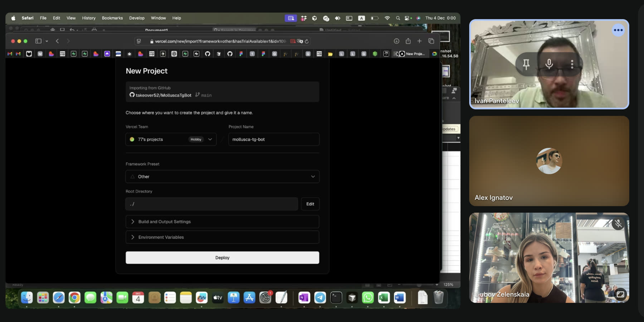Image resolution: width=644 pixels, height=322 pixels.
Task: Open the Develop menu
Action: [137, 18]
